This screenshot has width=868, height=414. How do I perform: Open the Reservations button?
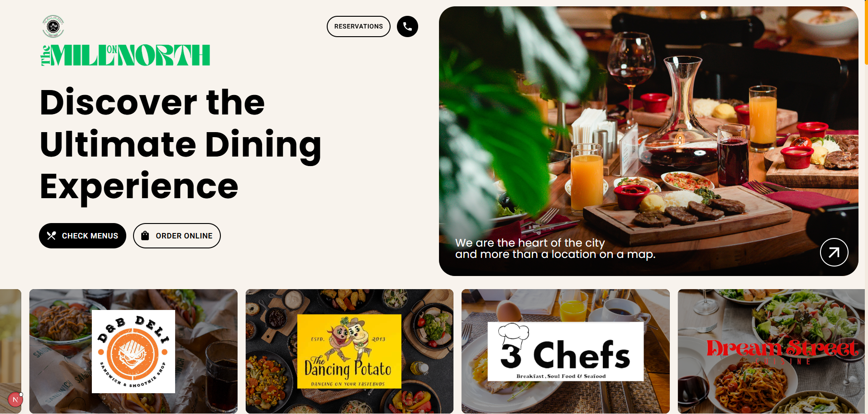(358, 26)
